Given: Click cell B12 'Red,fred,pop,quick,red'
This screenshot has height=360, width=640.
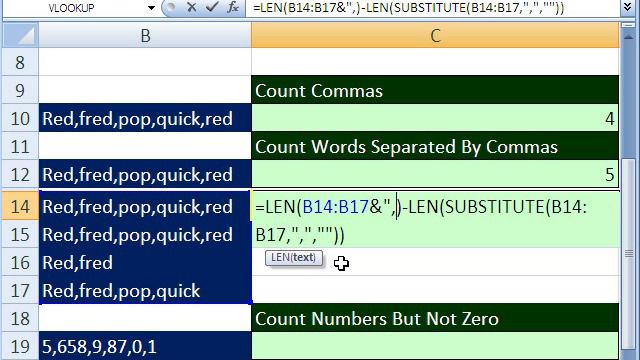Looking at the screenshot, I should (145, 174).
